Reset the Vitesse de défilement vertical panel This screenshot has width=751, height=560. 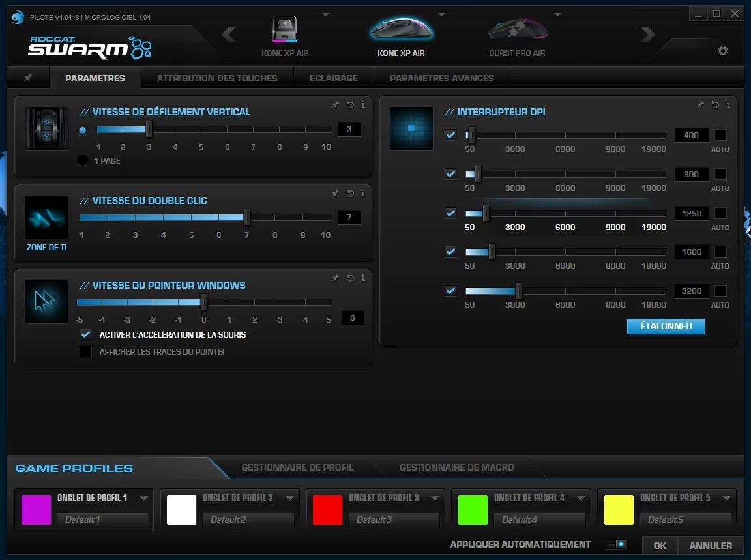click(350, 105)
